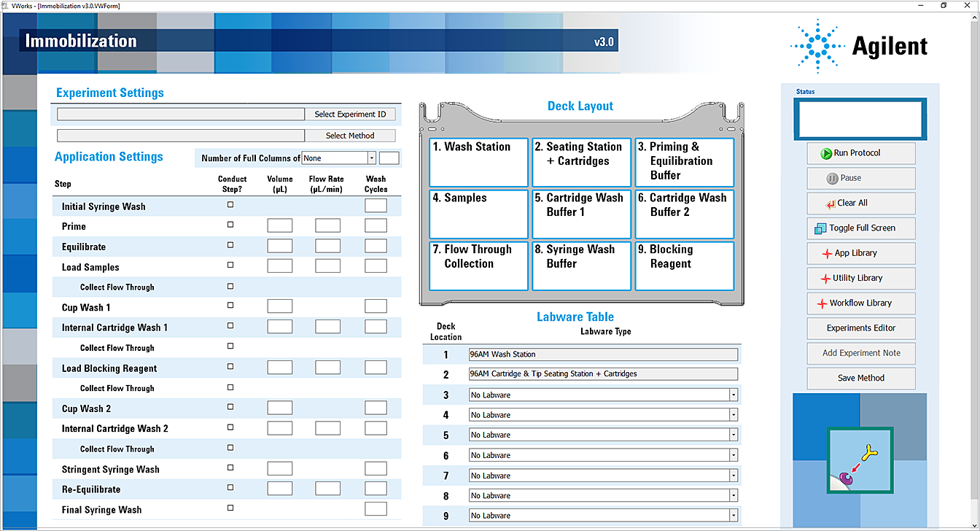Click the Prime Flow Rate input field
The image size is (980, 531).
coord(328,226)
